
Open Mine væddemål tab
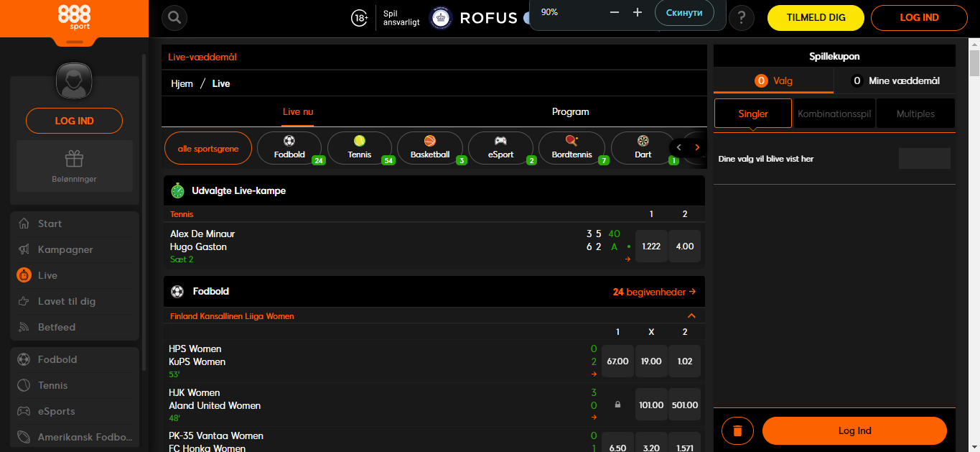click(x=895, y=81)
